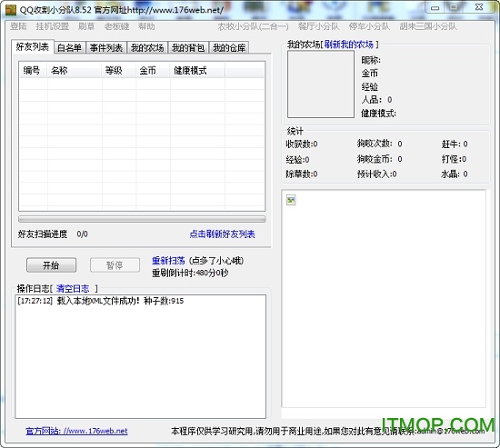The height and width of the screenshot is (448, 500).
Task: Click the broken image icon in right panel
Action: pyautogui.click(x=291, y=200)
